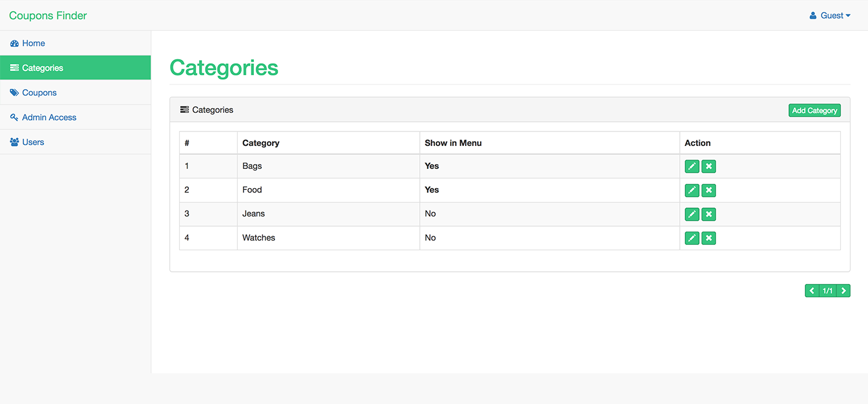The image size is (868, 404).
Task: Click the 1/1 page indicator
Action: (828, 291)
